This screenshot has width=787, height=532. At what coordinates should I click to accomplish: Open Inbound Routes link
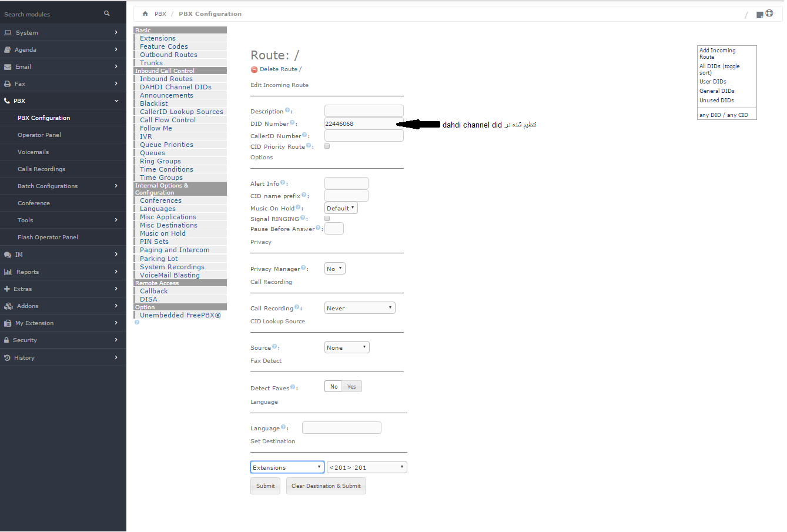click(166, 79)
